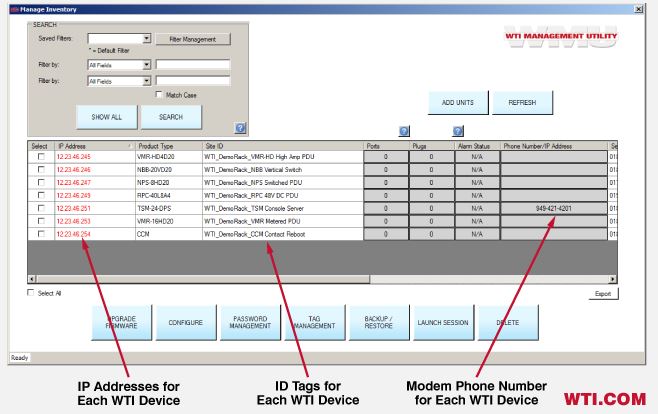This screenshot has width=658, height=414.
Task: Click product type VMR-16HD20
Action: coord(155,221)
